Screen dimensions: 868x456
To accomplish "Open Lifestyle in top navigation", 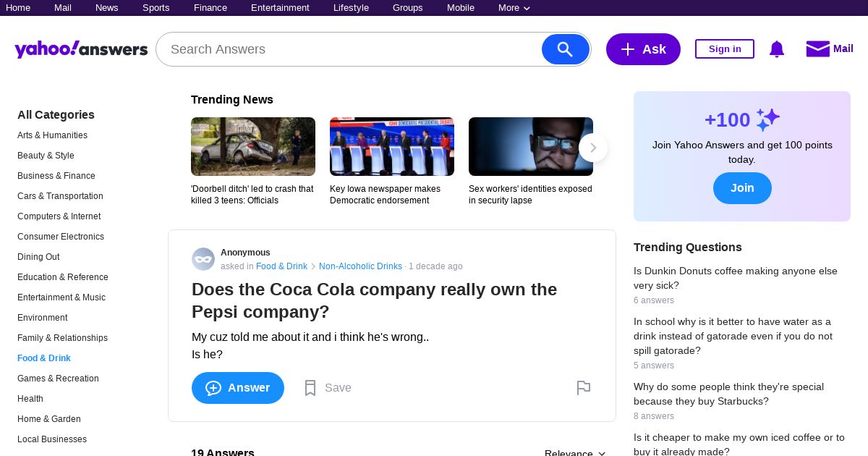I will point(351,8).
